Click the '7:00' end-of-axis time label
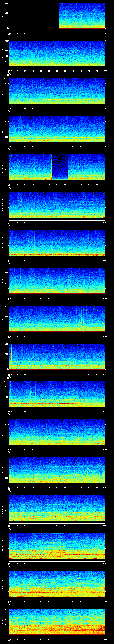Image resolution: width=114 pixels, height=644 pixels. 105,109
